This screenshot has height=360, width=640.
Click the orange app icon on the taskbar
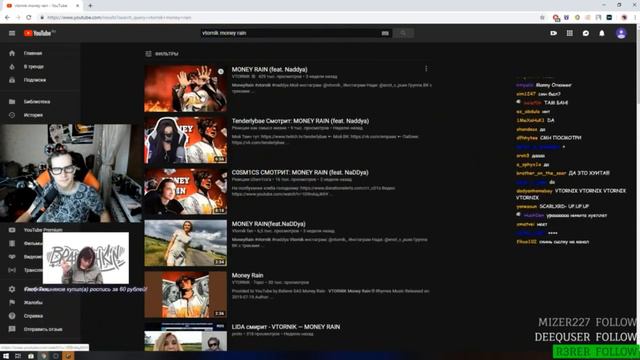tap(68, 356)
